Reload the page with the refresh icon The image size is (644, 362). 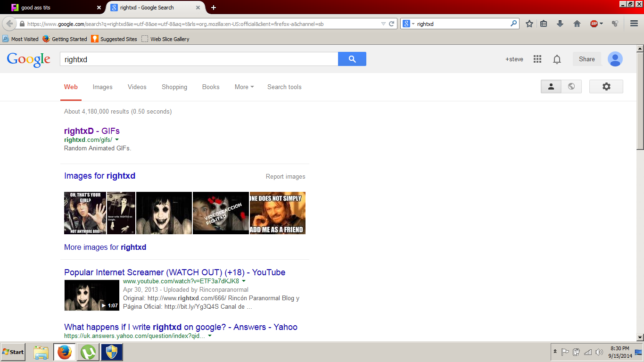coord(391,24)
